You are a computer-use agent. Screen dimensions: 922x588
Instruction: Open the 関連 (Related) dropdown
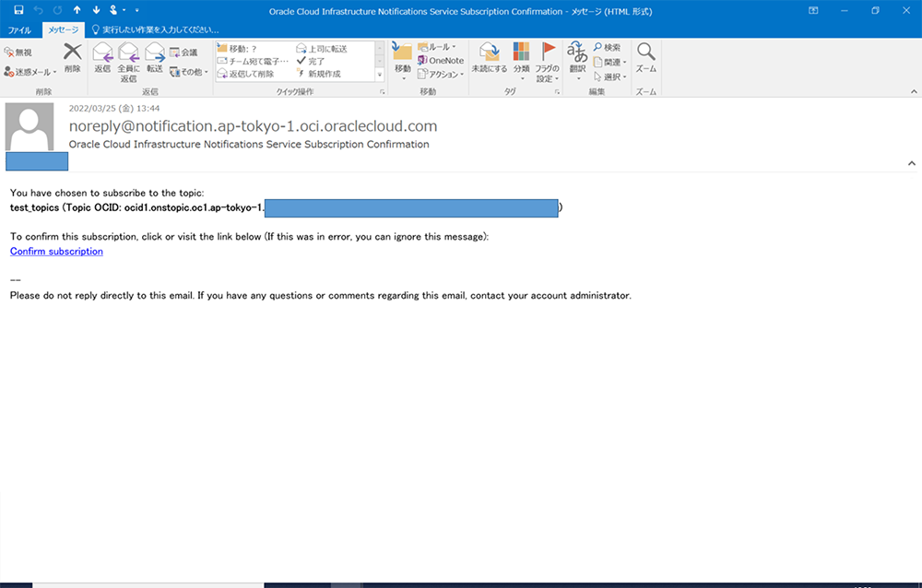tap(609, 62)
